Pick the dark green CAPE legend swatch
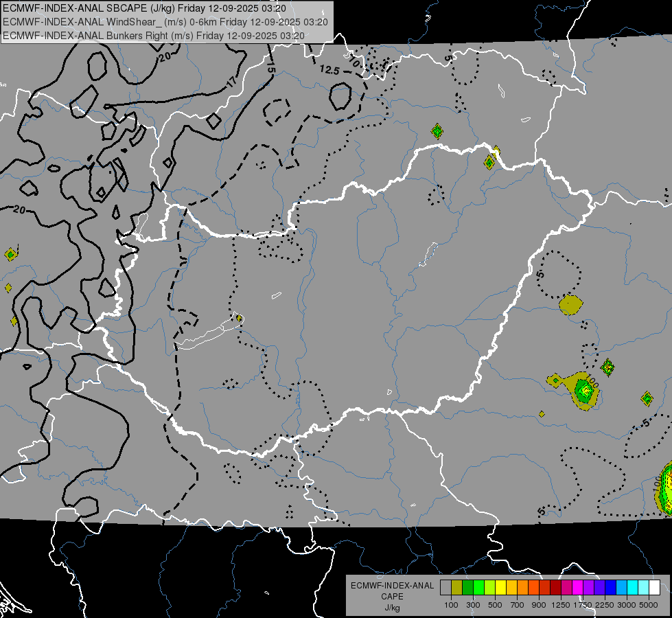The image size is (672, 618). click(x=467, y=587)
